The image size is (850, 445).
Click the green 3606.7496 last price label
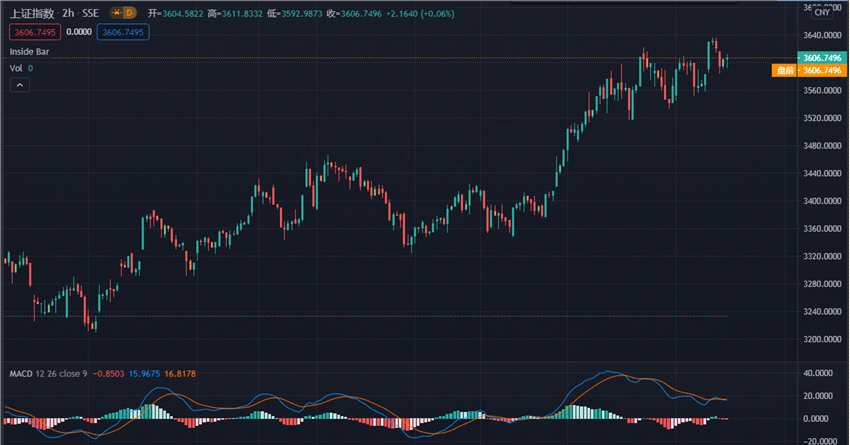[825, 59]
